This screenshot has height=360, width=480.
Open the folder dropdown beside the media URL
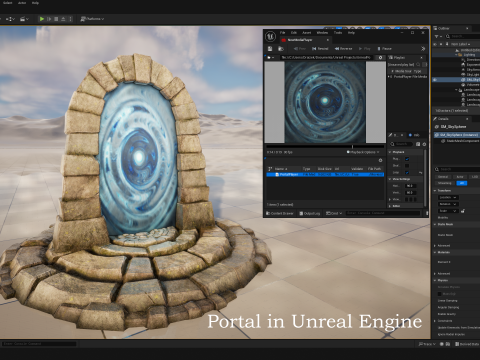[271, 58]
